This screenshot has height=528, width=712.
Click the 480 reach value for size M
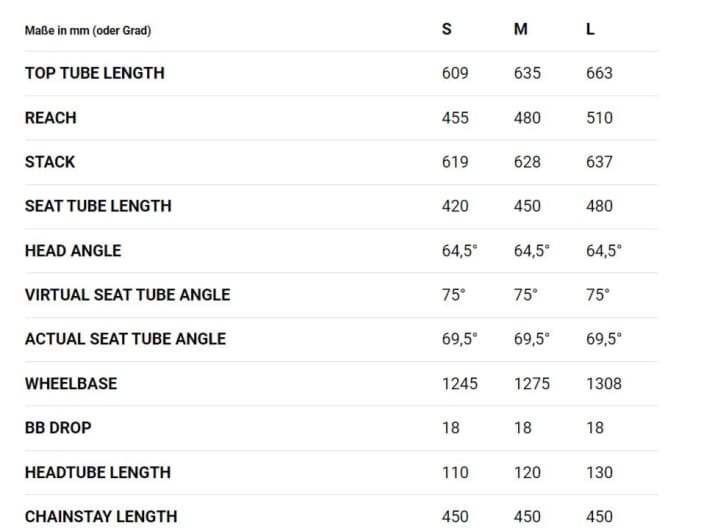click(527, 118)
